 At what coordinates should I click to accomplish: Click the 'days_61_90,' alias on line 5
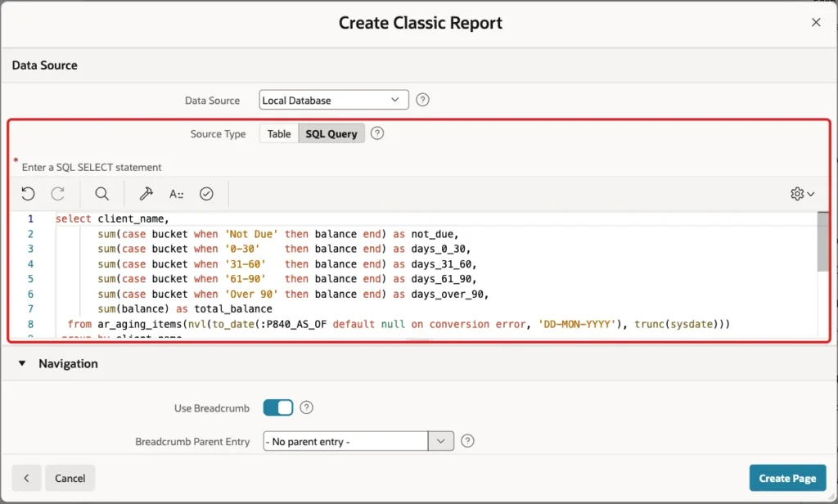click(x=444, y=278)
